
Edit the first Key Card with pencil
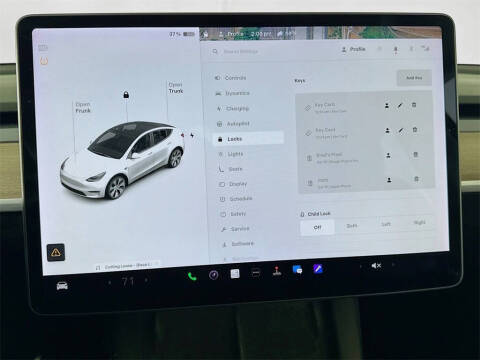400,105
